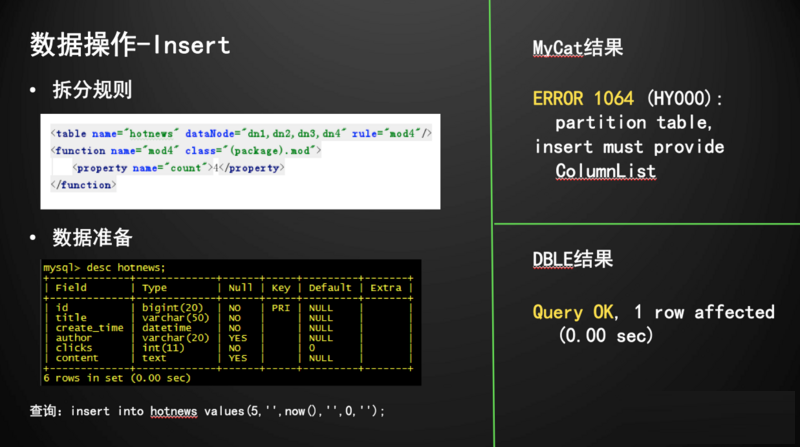This screenshot has width=800, height=447.
Task: Click hotnews in the insert query
Action: tap(173, 411)
